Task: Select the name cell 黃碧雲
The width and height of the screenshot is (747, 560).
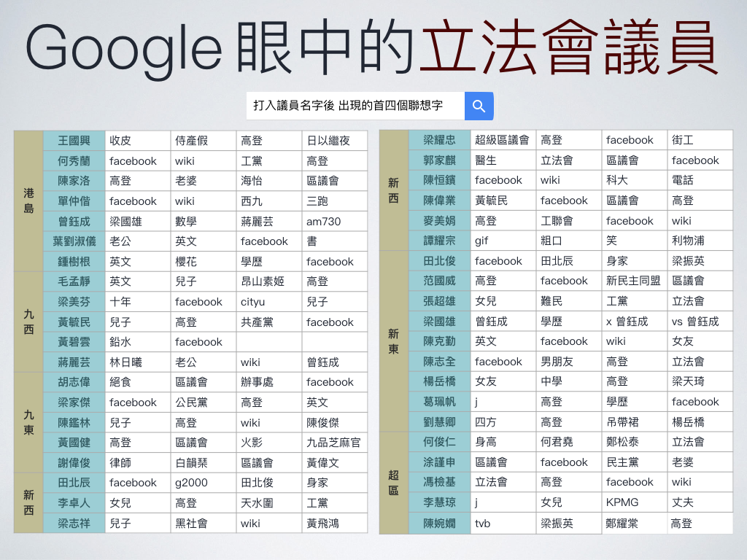Action: coord(74,342)
